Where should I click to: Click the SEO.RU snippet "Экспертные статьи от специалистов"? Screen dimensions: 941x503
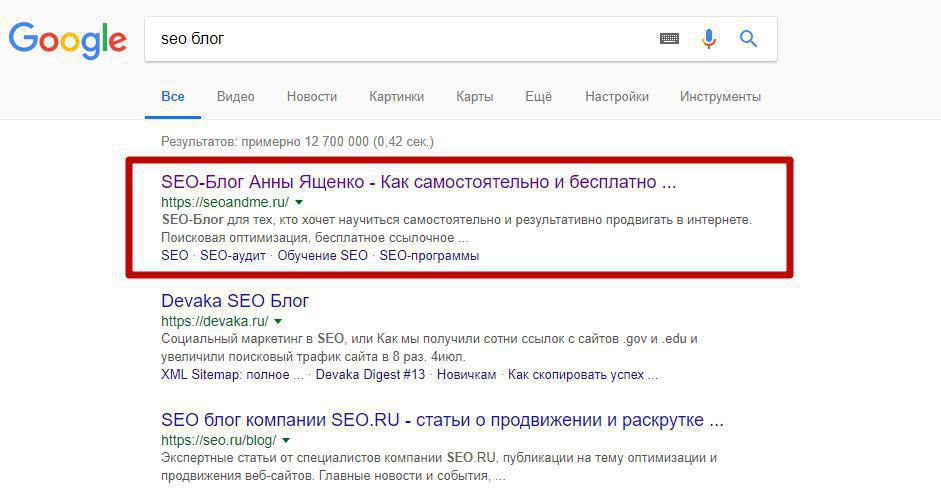(x=439, y=466)
